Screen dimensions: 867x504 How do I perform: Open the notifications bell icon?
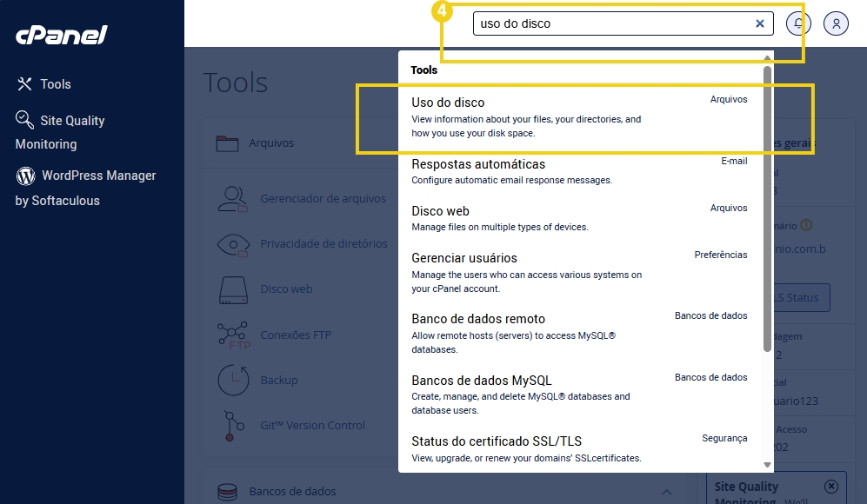click(798, 23)
